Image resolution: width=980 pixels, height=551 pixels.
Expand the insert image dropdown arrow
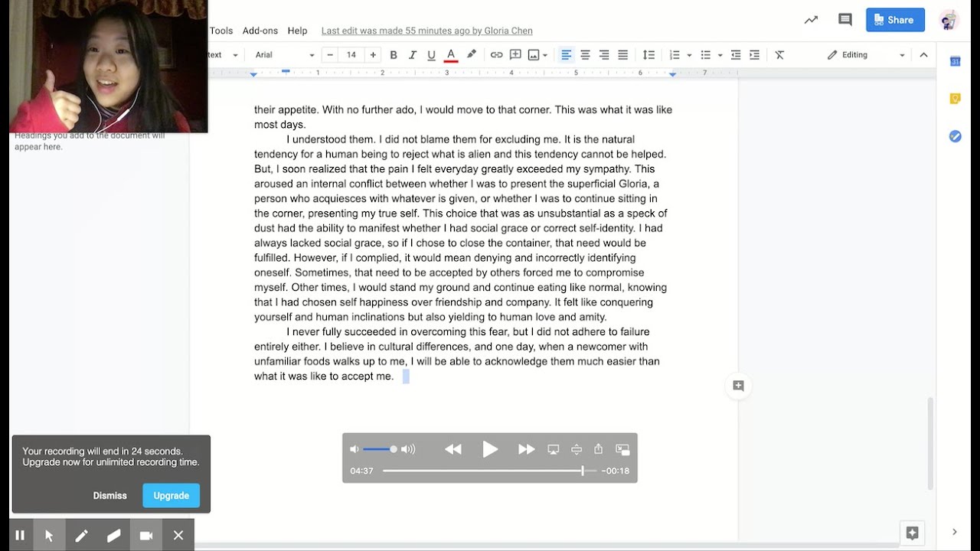545,55
